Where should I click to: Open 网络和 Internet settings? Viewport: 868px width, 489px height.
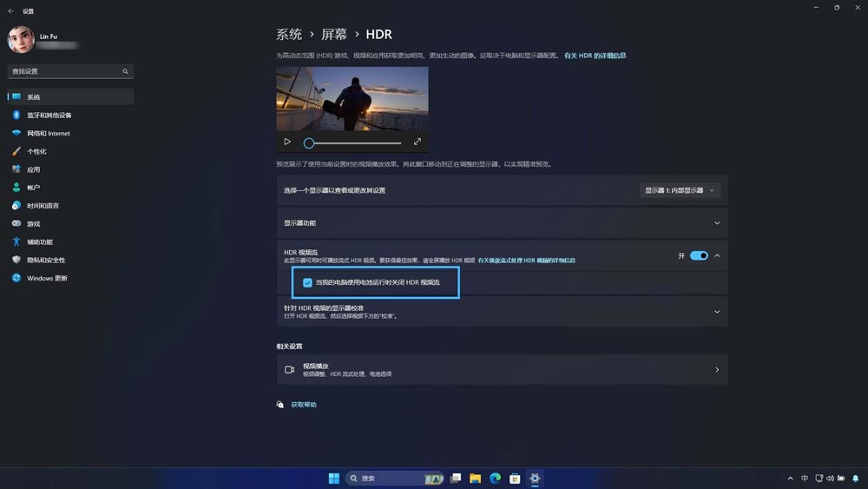[70, 134]
